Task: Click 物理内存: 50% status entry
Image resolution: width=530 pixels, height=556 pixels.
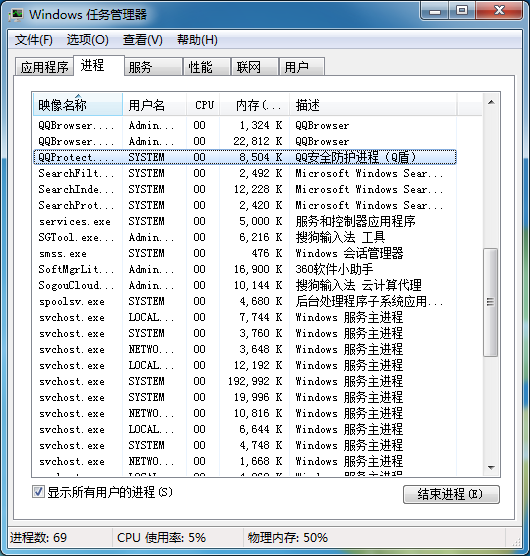Action: (288, 538)
